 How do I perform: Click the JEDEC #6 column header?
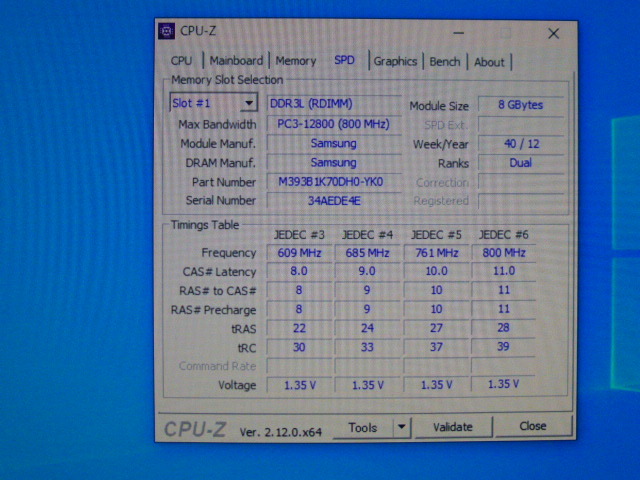(x=504, y=235)
